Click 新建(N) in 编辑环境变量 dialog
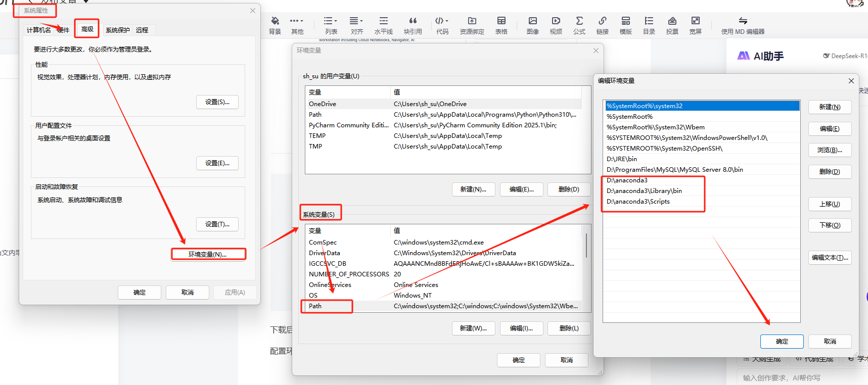The height and width of the screenshot is (385, 868). [x=830, y=107]
